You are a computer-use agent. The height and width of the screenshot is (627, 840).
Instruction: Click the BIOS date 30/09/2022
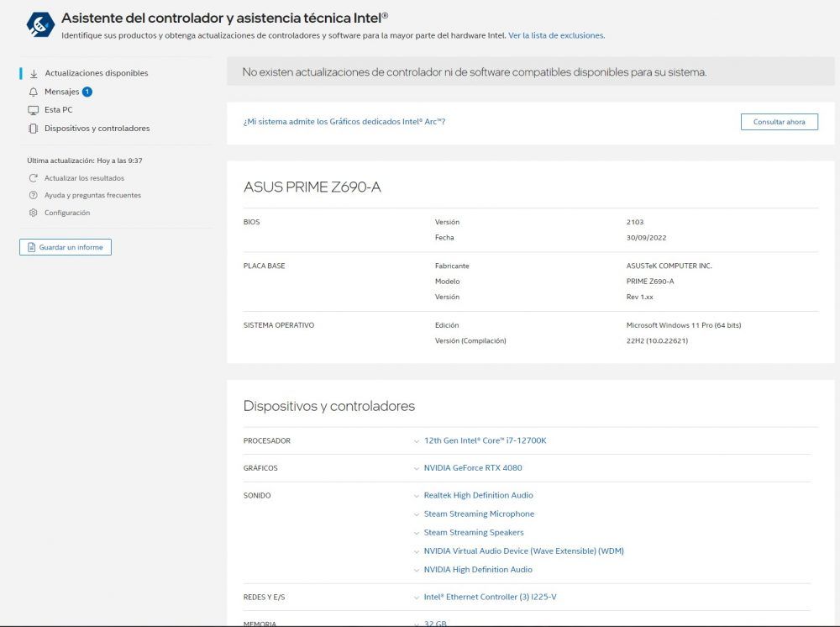pyautogui.click(x=646, y=237)
